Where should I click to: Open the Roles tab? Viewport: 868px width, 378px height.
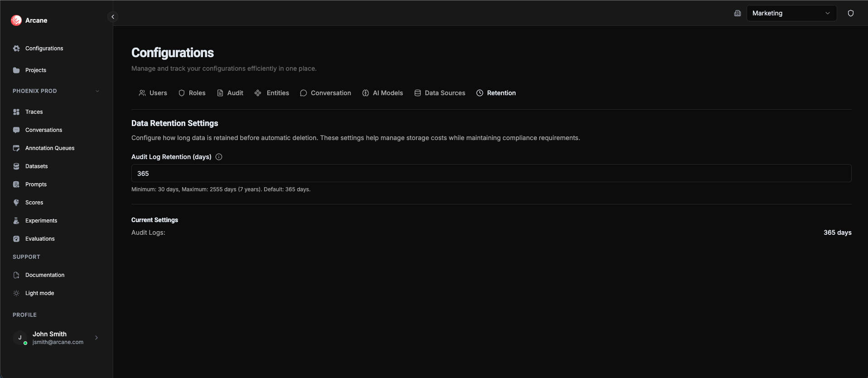[x=192, y=93]
